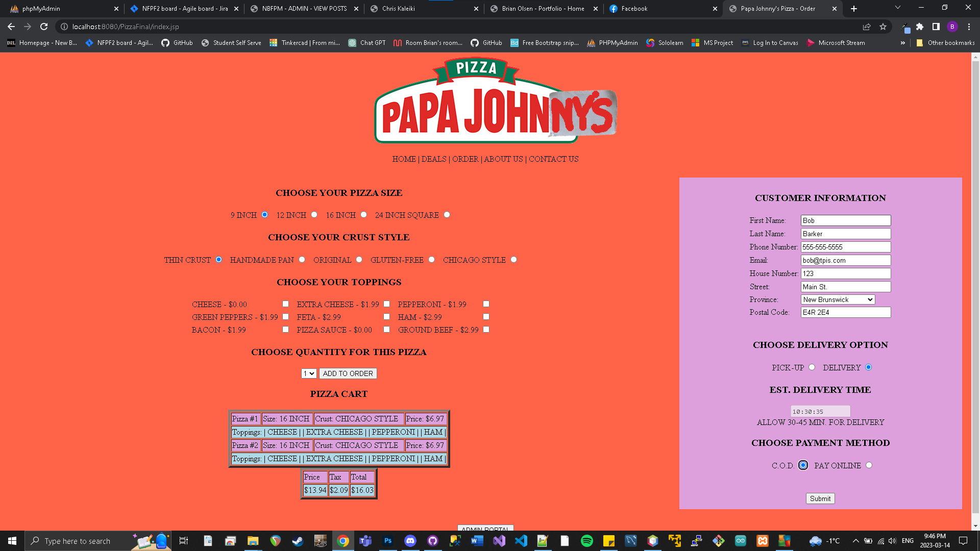Open the pizza quantity dropdown
Image resolution: width=980 pixels, height=551 pixels.
309,373
